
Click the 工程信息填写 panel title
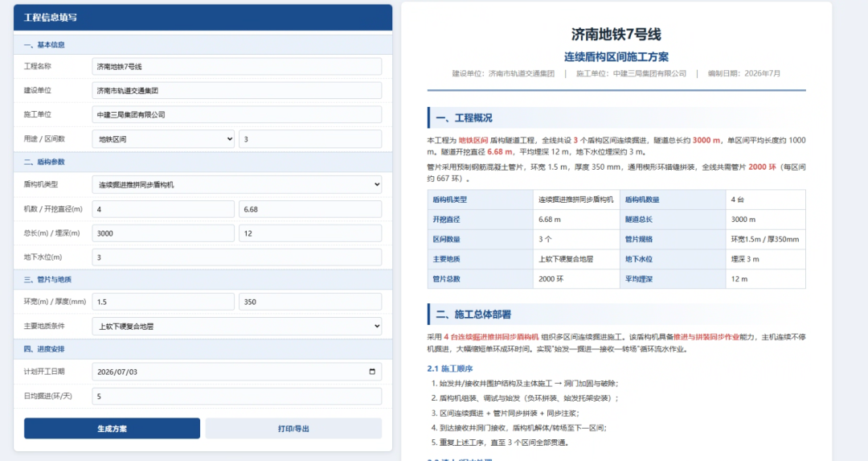51,18
